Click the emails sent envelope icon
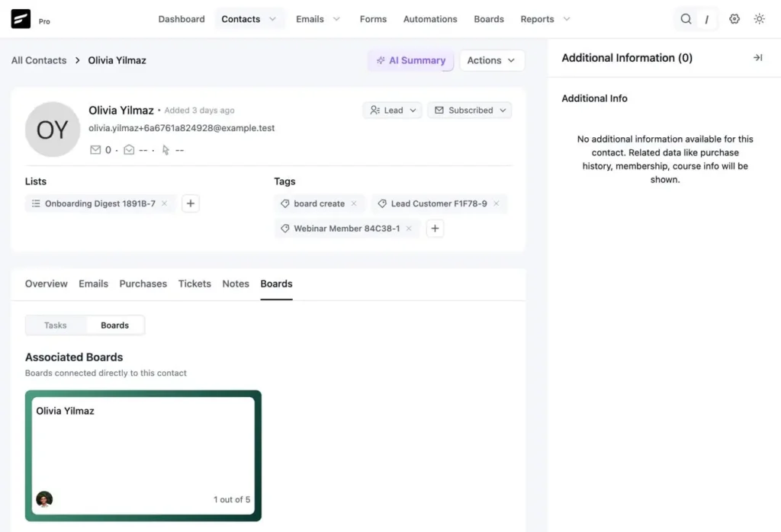This screenshot has width=781, height=532. [95, 150]
